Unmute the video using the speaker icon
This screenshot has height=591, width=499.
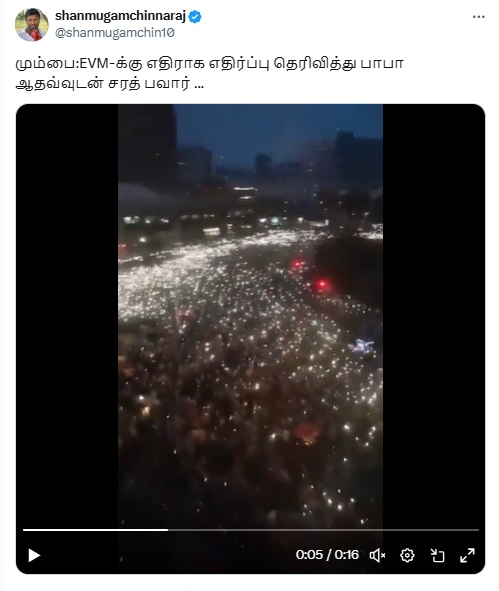377,555
